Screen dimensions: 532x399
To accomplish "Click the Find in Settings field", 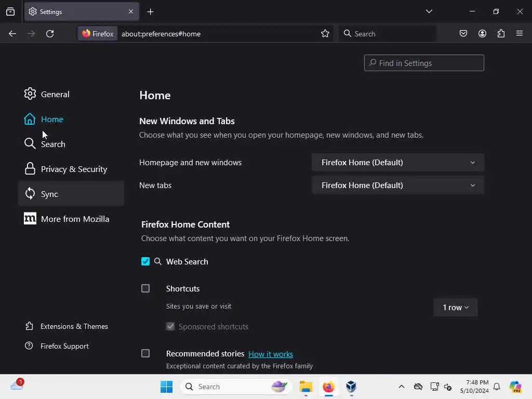I will tap(424, 63).
